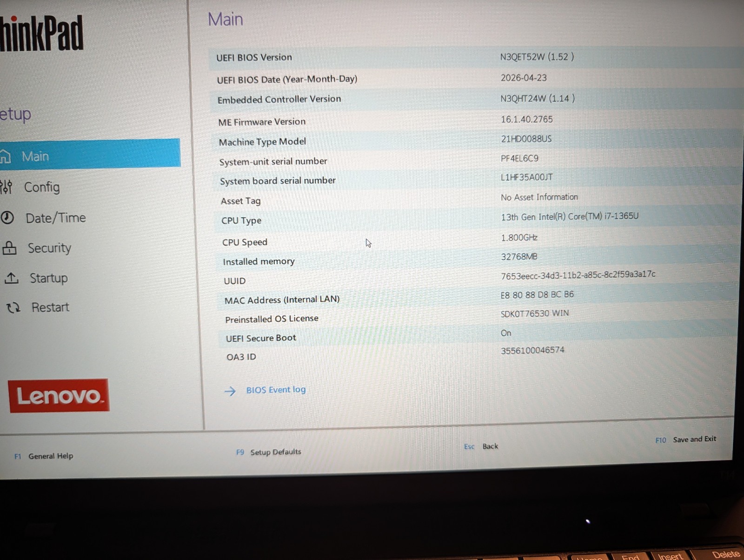744x560 pixels.
Task: Select the Preinstalled OS License label
Action: click(272, 319)
